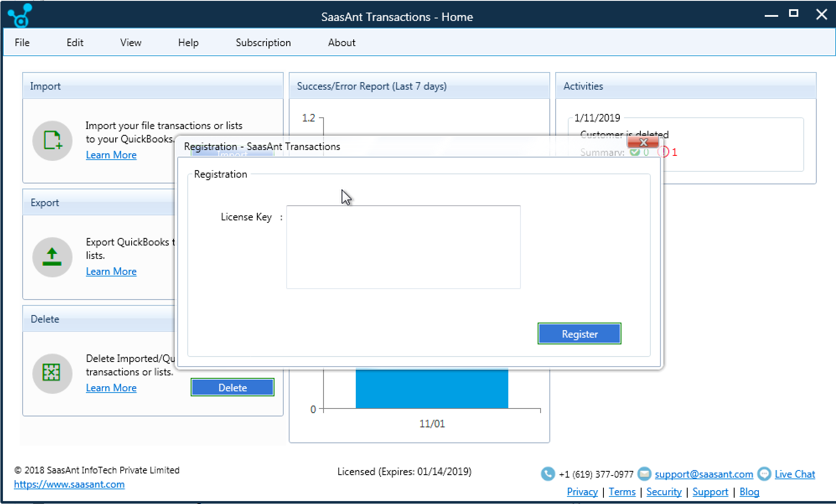The width and height of the screenshot is (836, 504).
Task: Close the Registration dialog
Action: coord(644,142)
